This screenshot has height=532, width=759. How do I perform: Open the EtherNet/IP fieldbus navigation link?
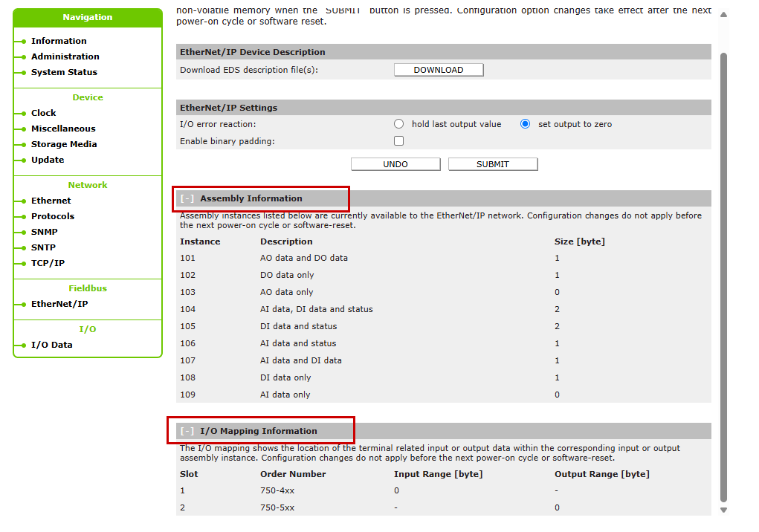tap(59, 304)
